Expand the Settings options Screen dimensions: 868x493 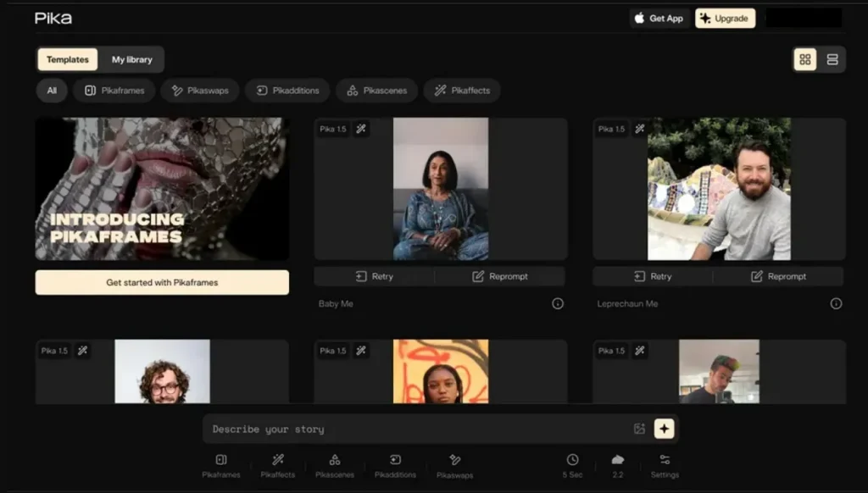[665, 465]
